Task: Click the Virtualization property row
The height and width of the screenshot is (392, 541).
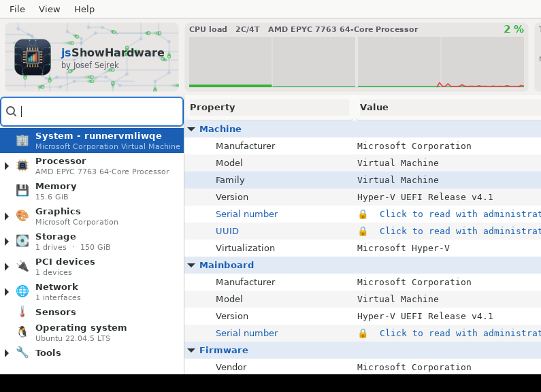Action: pos(363,248)
